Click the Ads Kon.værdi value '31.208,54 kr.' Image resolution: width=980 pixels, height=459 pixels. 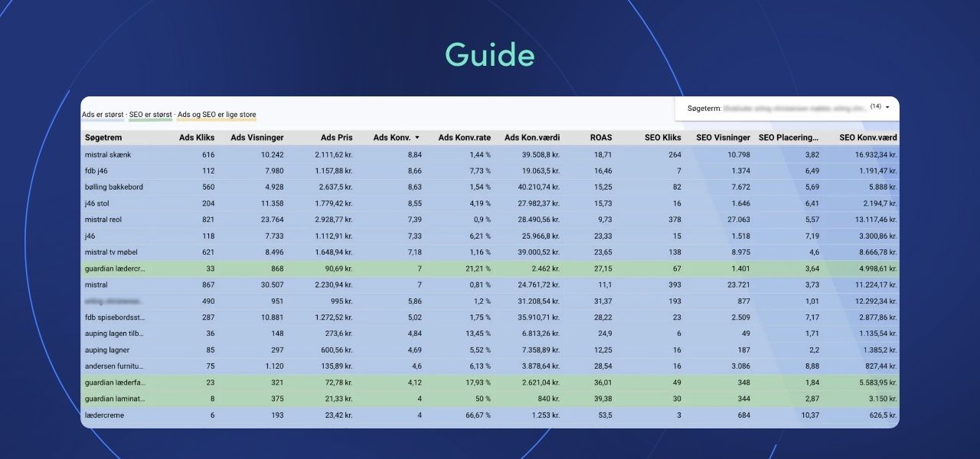click(x=540, y=301)
